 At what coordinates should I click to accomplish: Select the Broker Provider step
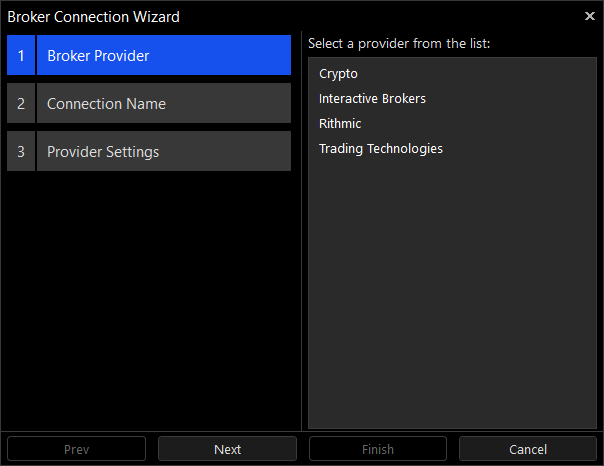click(x=164, y=55)
